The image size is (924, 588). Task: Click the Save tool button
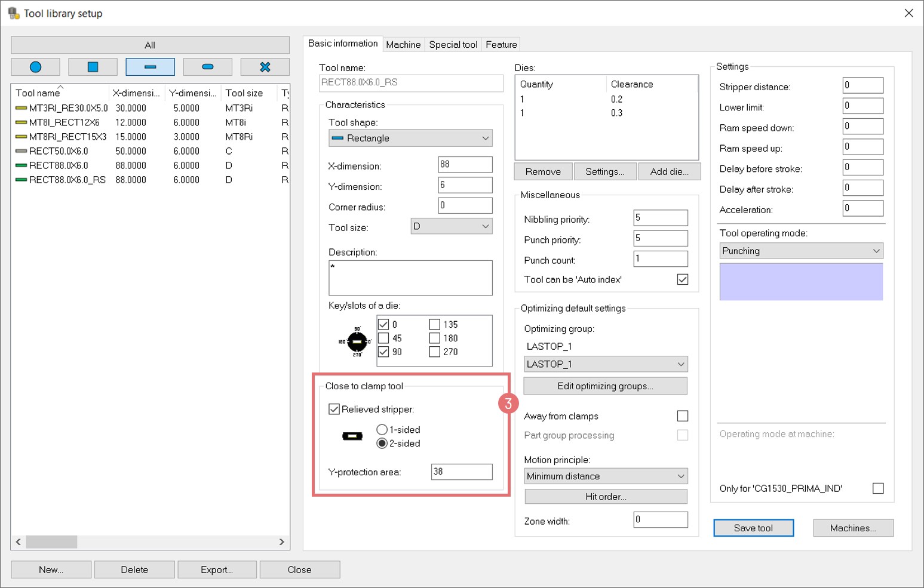point(753,528)
